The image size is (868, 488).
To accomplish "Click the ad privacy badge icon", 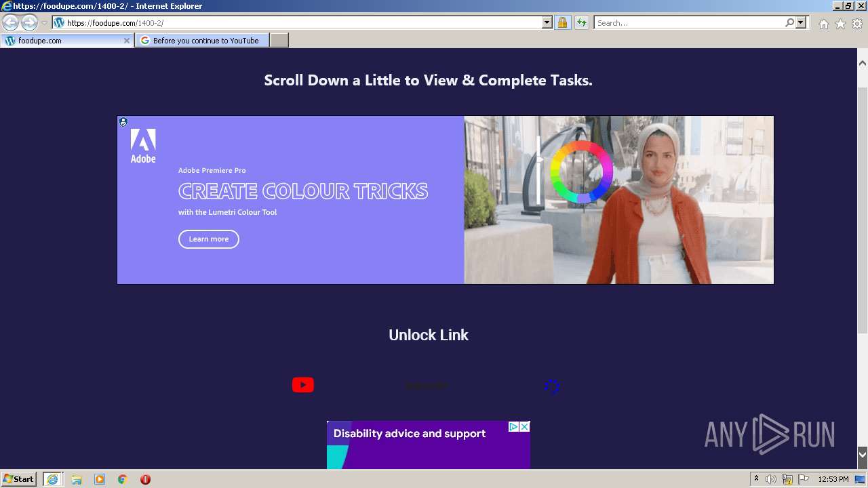I will point(123,122).
